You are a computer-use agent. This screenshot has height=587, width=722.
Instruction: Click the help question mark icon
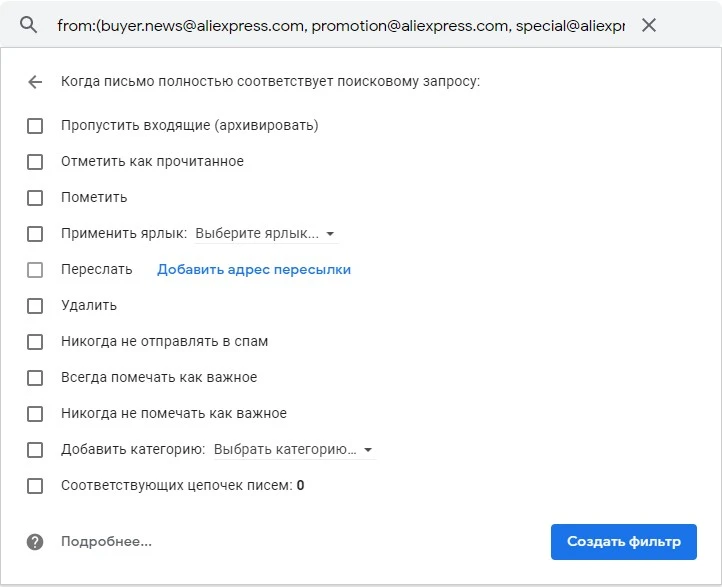[35, 542]
